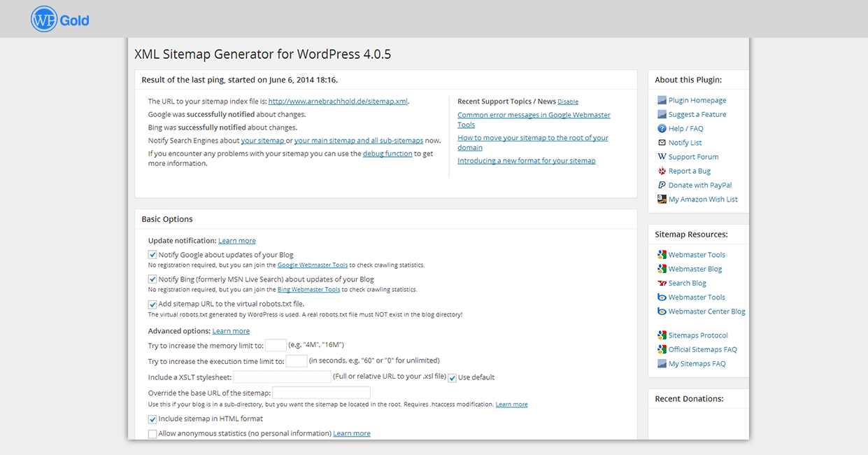Screen dimensions: 868x455
Task: Disable Recent Support Topics news
Action: pyautogui.click(x=567, y=102)
